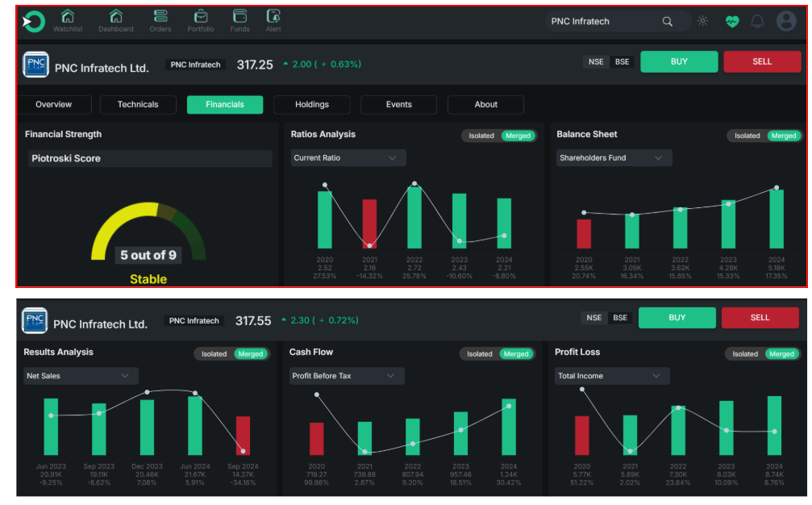Open the Orders nav icon
This screenshot has width=812, height=505.
pyautogui.click(x=160, y=21)
